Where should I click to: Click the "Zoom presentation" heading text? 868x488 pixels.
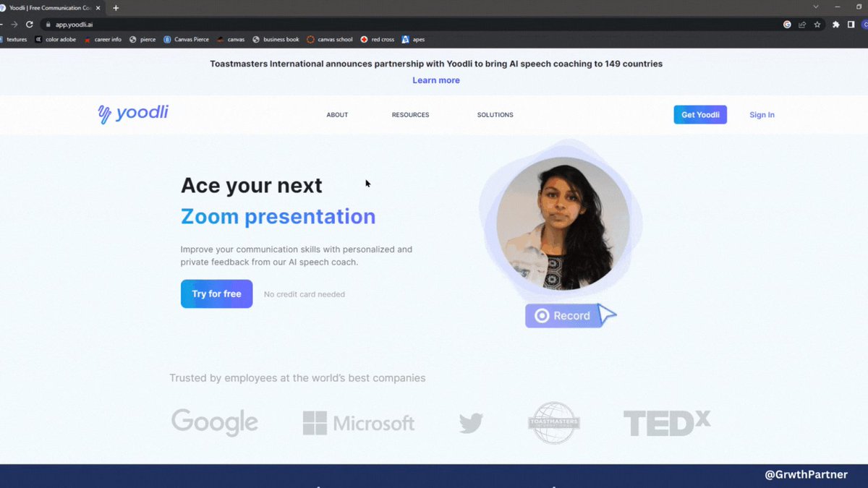[x=278, y=216]
